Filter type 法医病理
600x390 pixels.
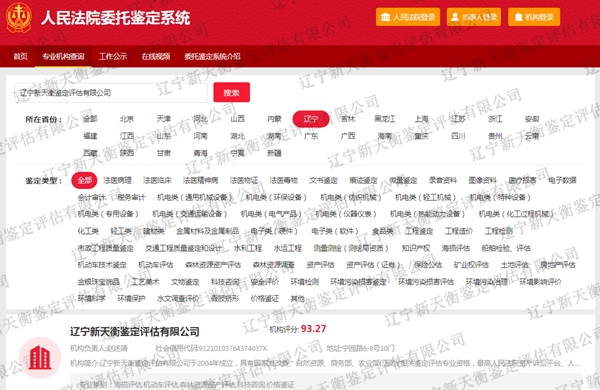click(x=117, y=180)
